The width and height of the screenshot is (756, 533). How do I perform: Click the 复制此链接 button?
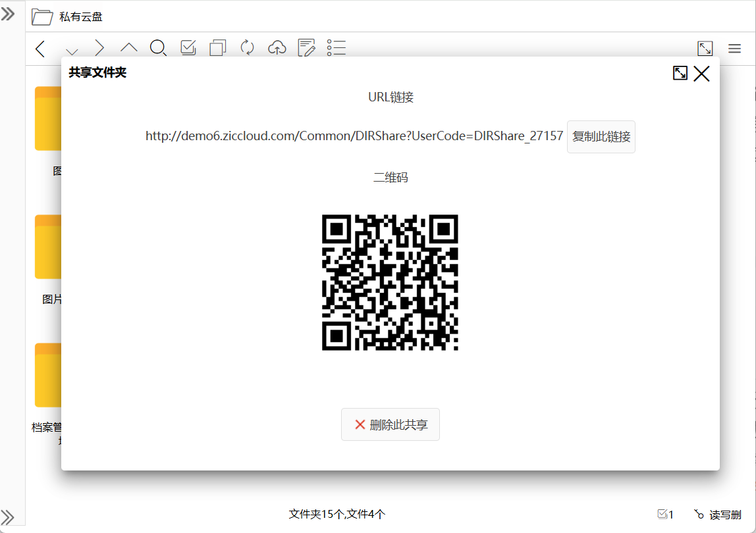click(601, 137)
